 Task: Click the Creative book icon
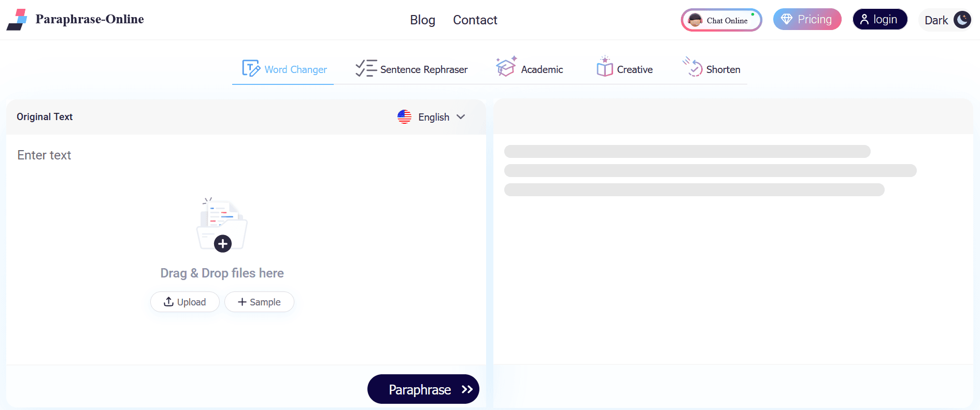point(604,67)
